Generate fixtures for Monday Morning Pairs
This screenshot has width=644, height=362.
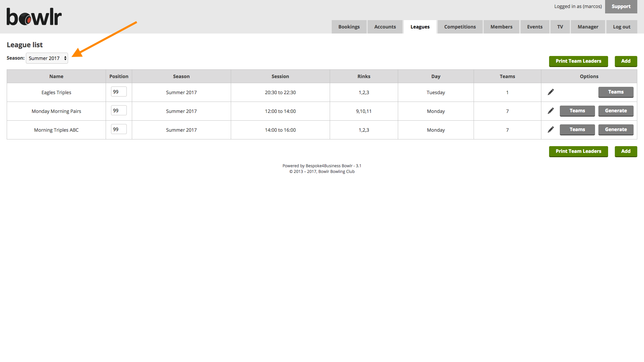click(x=616, y=111)
